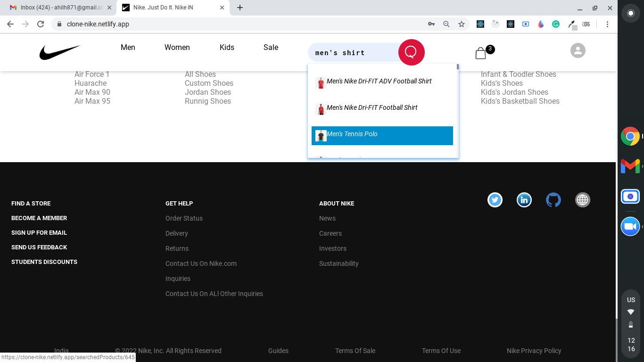Click the browser back arrow
Viewport: 644px width, 362px height.
[10, 24]
